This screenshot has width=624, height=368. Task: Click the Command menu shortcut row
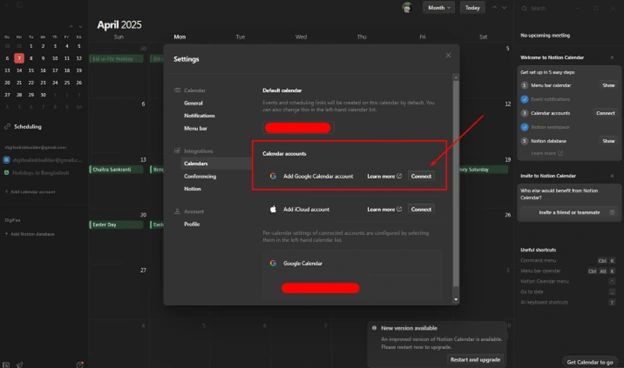pos(568,261)
